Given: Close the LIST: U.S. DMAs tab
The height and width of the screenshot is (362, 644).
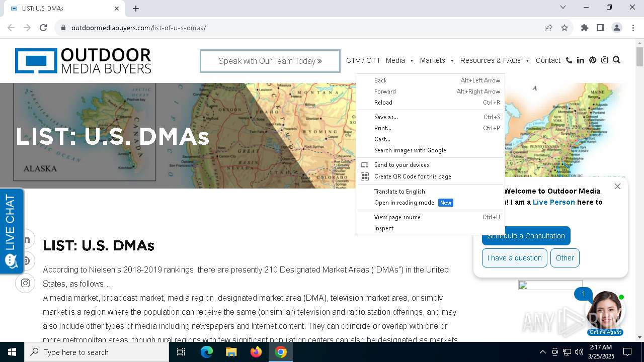Looking at the screenshot, I should coord(117,9).
